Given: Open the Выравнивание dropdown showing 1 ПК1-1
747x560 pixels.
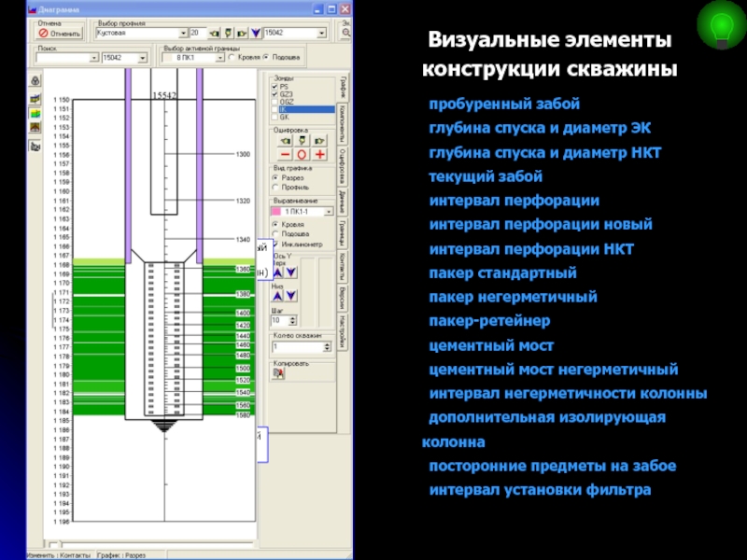Looking at the screenshot, I should pos(325,212).
